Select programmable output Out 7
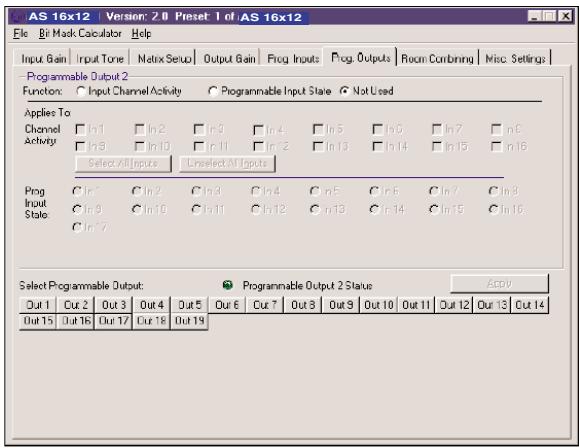 click(265, 305)
